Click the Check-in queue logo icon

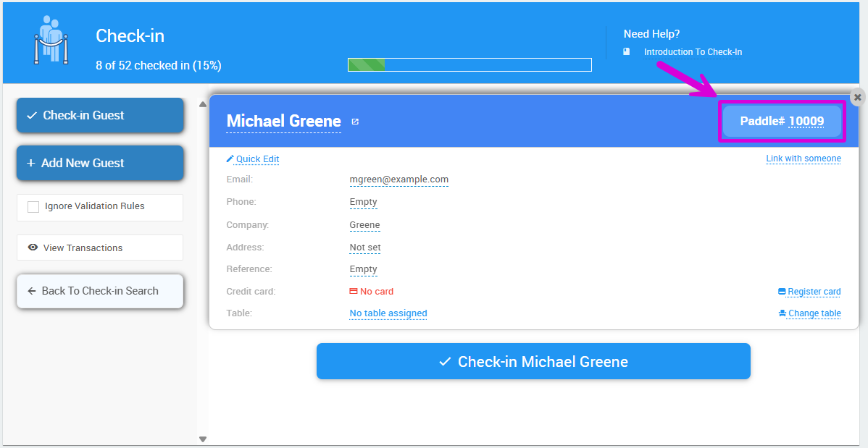(x=50, y=41)
